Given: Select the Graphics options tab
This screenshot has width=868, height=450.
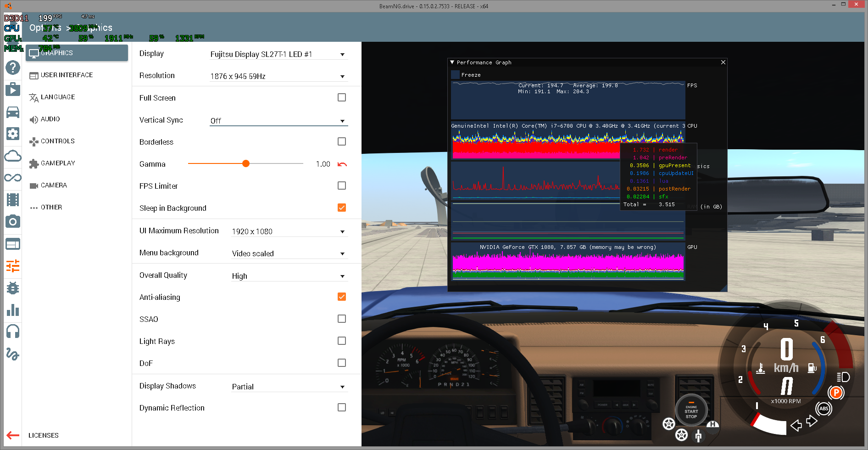Looking at the screenshot, I should [x=77, y=53].
